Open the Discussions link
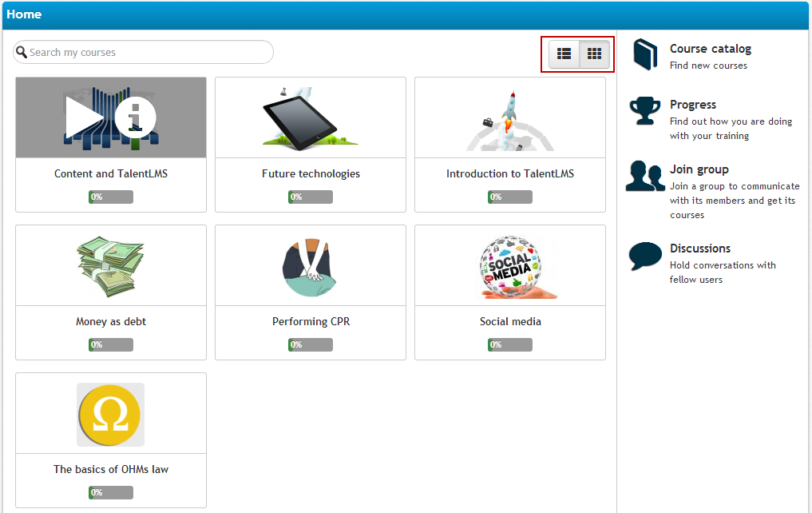 pyautogui.click(x=699, y=249)
